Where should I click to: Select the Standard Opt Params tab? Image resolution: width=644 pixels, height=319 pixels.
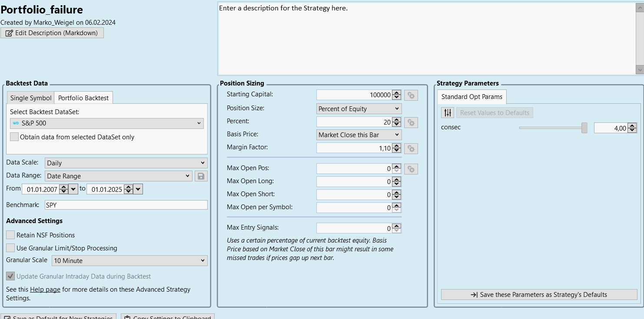(x=471, y=97)
